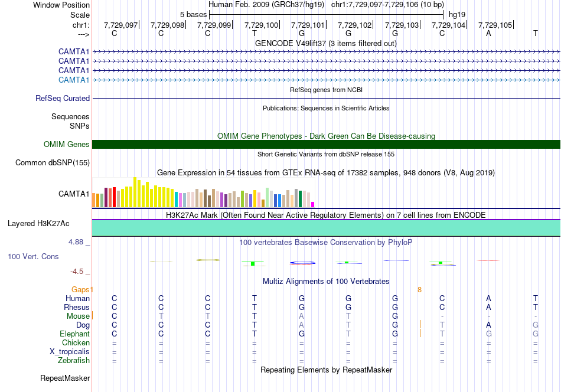This screenshot has width=561, height=392.
Task: Click the ---> sequence direction arrow label
Action: click(x=83, y=34)
